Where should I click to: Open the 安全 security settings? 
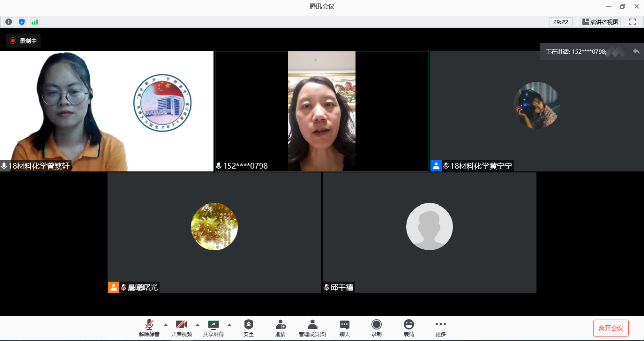pos(248,328)
